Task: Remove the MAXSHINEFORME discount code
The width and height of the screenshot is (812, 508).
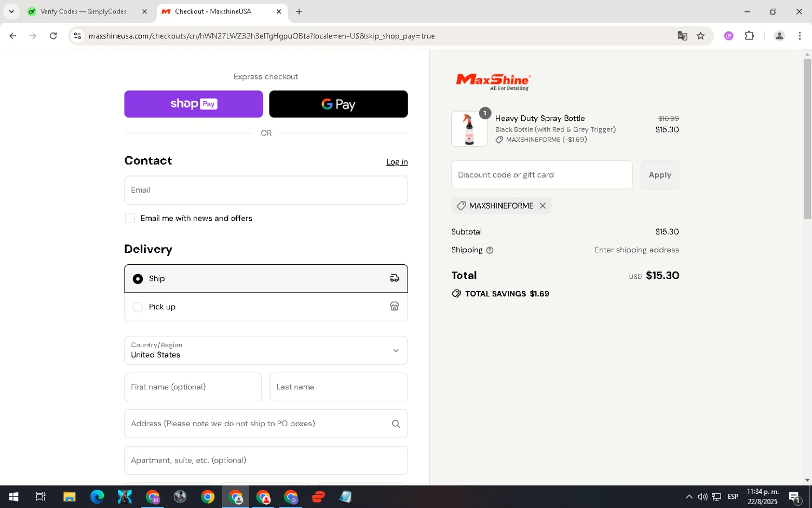Action: pyautogui.click(x=542, y=206)
